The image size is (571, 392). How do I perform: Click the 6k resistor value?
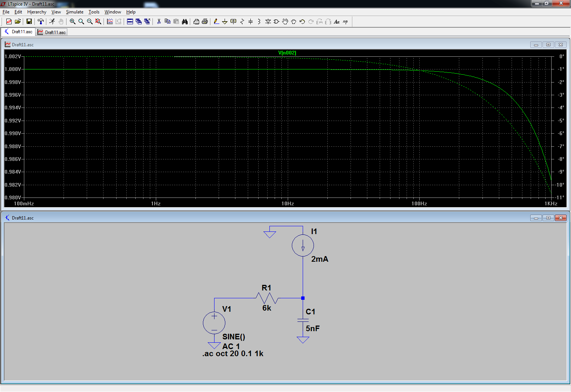267,308
